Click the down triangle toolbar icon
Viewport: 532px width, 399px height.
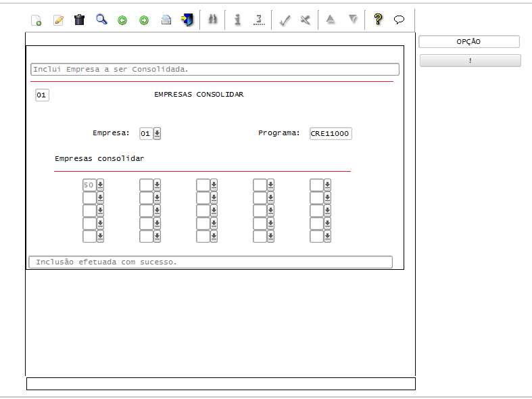(353, 19)
